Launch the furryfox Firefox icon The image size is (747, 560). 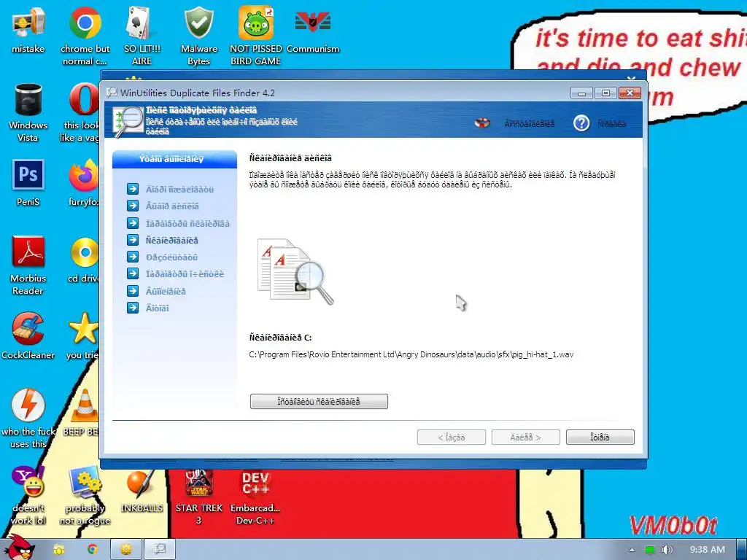(83, 183)
